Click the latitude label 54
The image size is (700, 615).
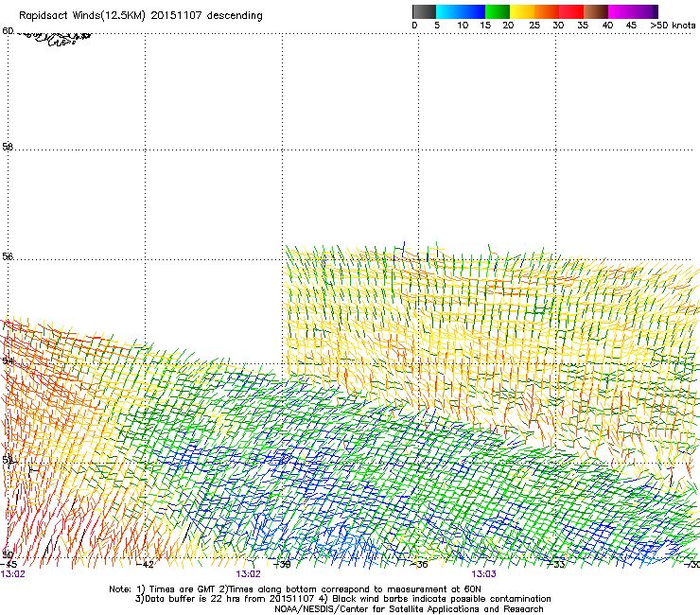8,360
